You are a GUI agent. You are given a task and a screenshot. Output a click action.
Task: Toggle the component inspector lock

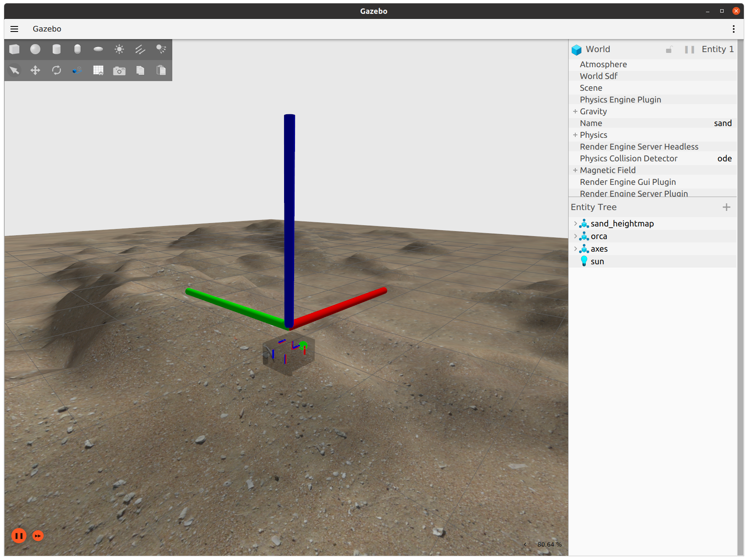(x=669, y=50)
